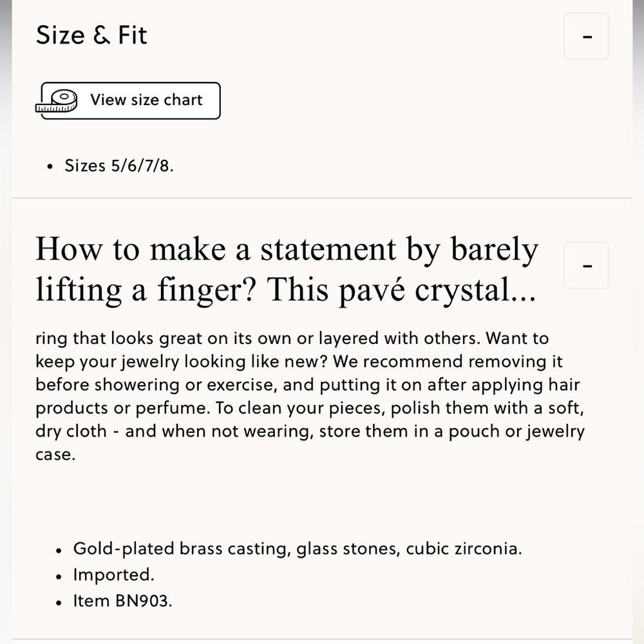Click the 'store them in a pouch' sentence
Viewport: 644px width, 644px height.
[x=452, y=431]
